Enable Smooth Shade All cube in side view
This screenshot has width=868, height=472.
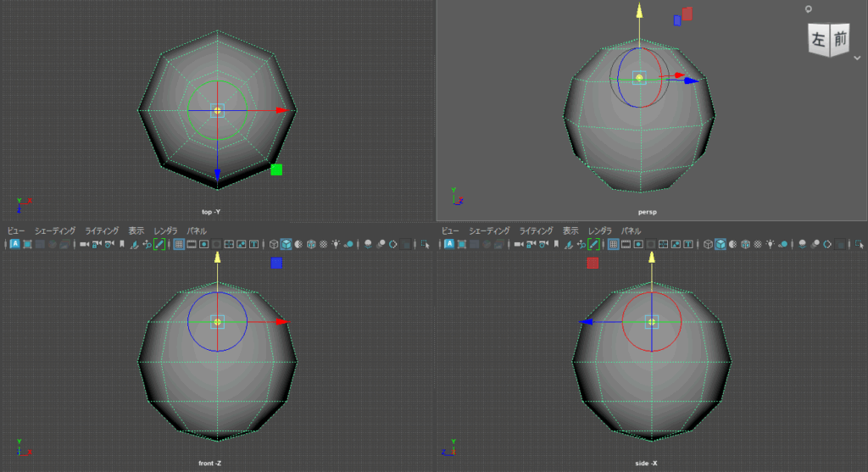point(720,244)
